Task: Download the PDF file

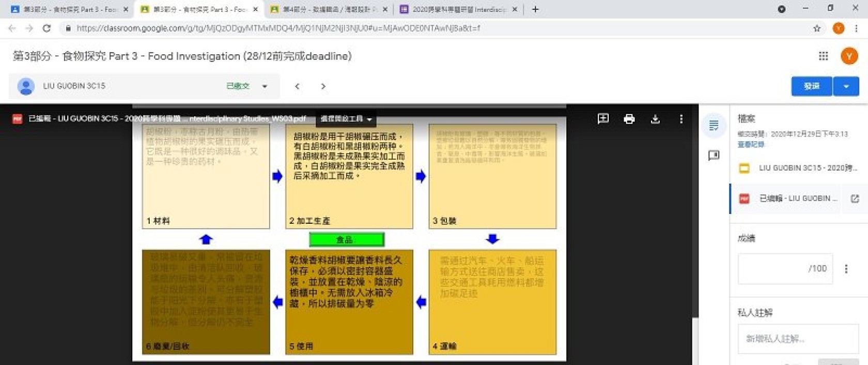Action: click(x=655, y=119)
